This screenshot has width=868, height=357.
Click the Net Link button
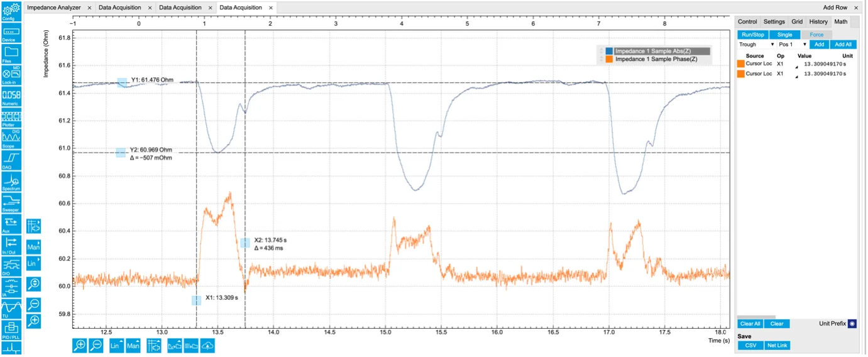[777, 345]
